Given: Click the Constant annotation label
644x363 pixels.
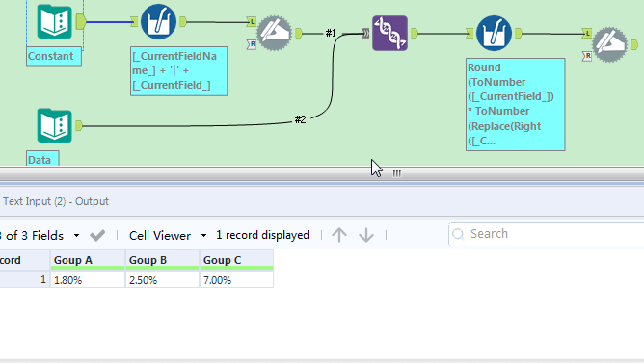Looking at the screenshot, I should (x=54, y=57).
